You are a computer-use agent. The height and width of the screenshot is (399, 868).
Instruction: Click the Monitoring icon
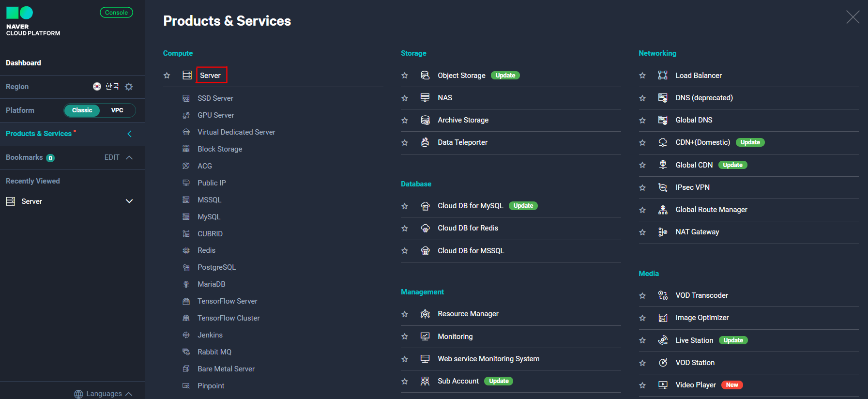pos(425,337)
